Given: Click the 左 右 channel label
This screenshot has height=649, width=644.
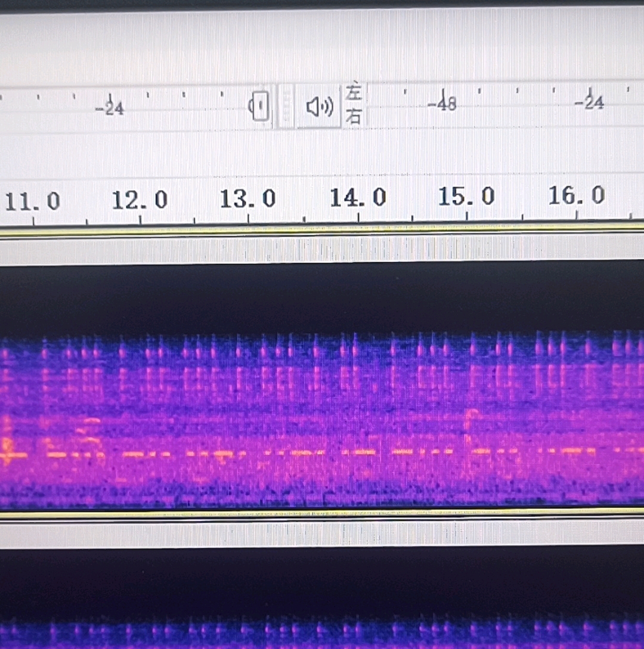Looking at the screenshot, I should (x=354, y=104).
